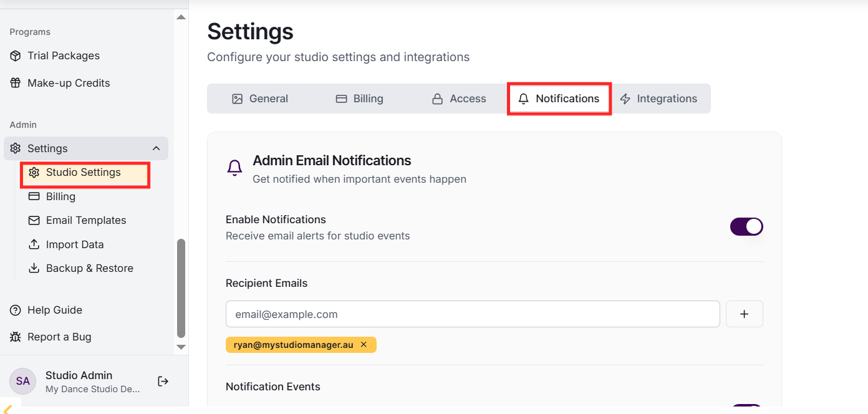Click the Import Data upload icon
This screenshot has height=414, width=868.
(x=34, y=244)
